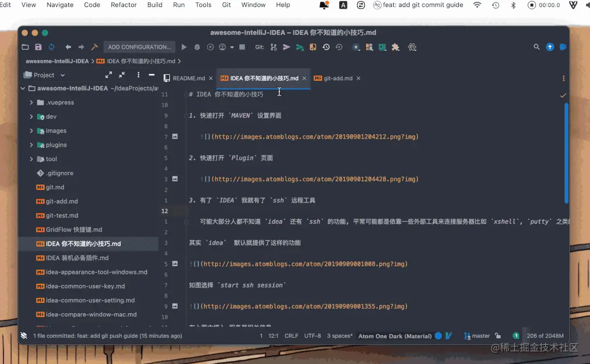The height and width of the screenshot is (364, 590).
Task: Click the Git rollback icon
Action: click(x=339, y=47)
